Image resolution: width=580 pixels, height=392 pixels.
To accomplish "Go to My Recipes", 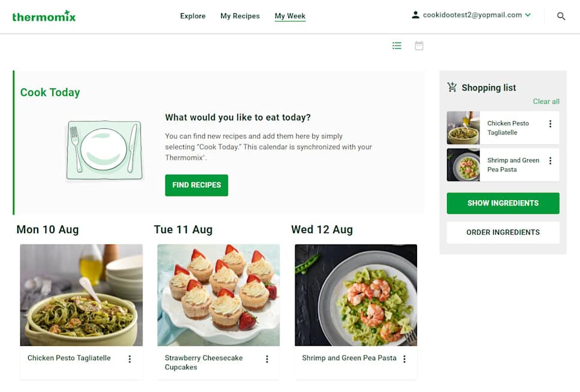I will coord(240,16).
